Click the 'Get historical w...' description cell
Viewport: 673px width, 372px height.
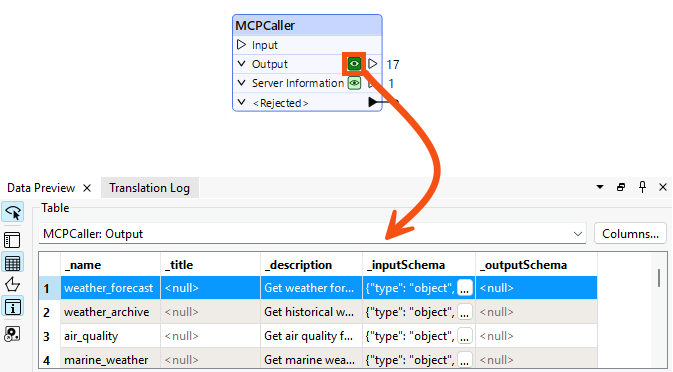pos(312,312)
